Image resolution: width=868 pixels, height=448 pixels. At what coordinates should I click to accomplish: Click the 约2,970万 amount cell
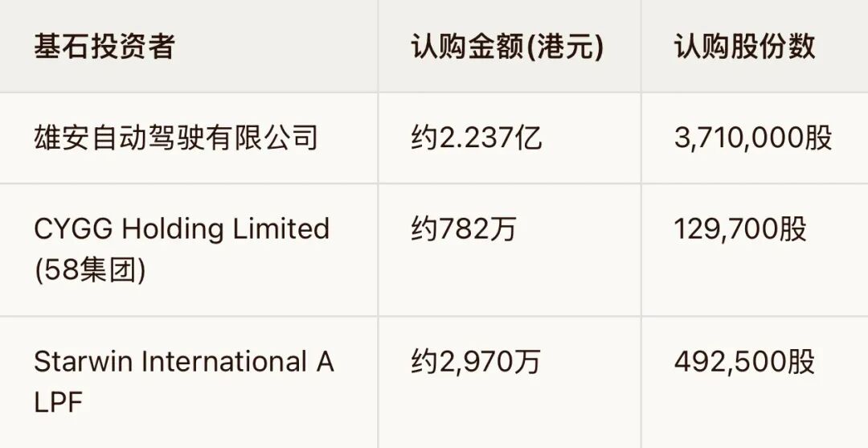click(x=476, y=362)
